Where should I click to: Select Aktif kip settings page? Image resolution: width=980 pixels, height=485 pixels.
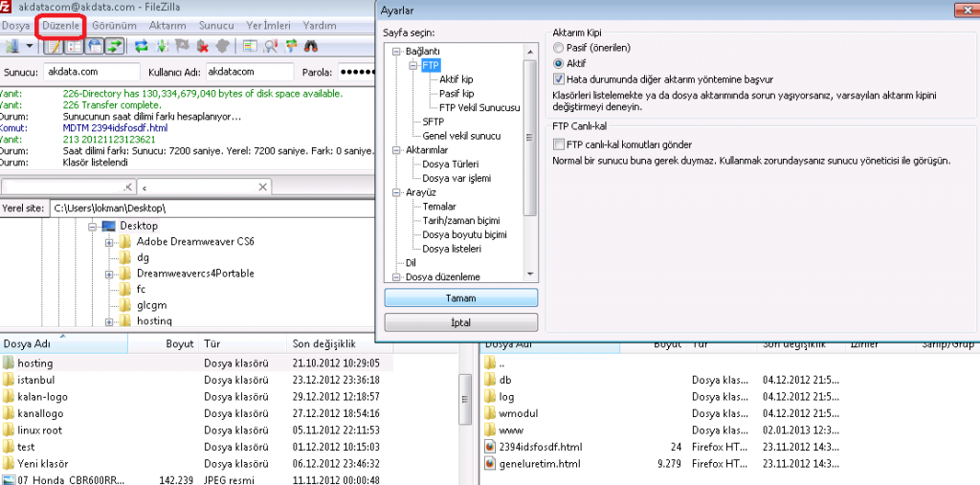(456, 79)
